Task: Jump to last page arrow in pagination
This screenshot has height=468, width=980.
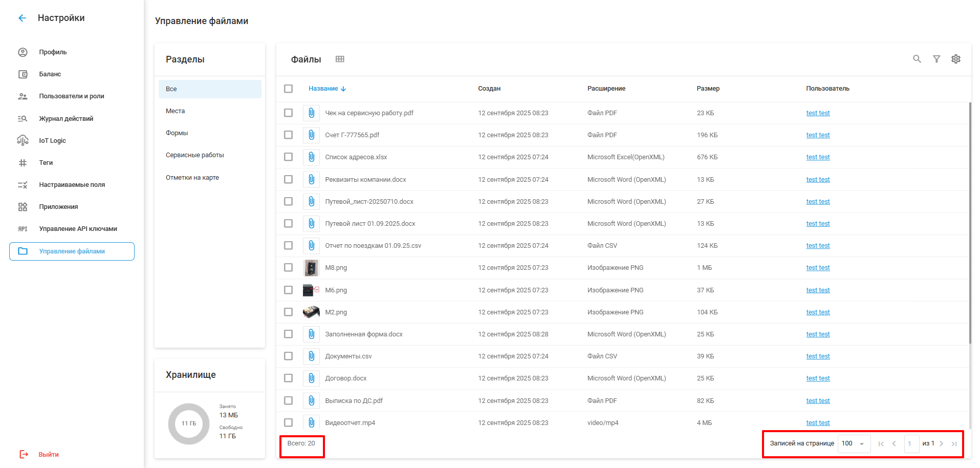Action: [x=954, y=443]
